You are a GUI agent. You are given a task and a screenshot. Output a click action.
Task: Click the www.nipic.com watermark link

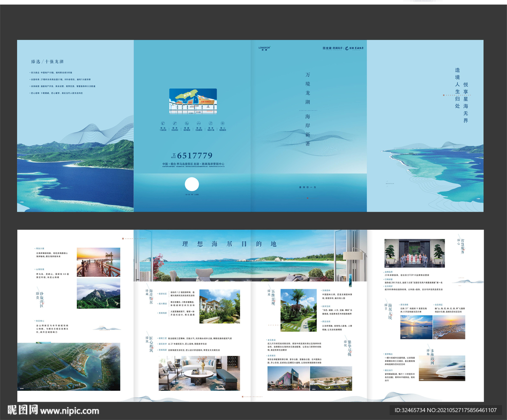point(69,411)
